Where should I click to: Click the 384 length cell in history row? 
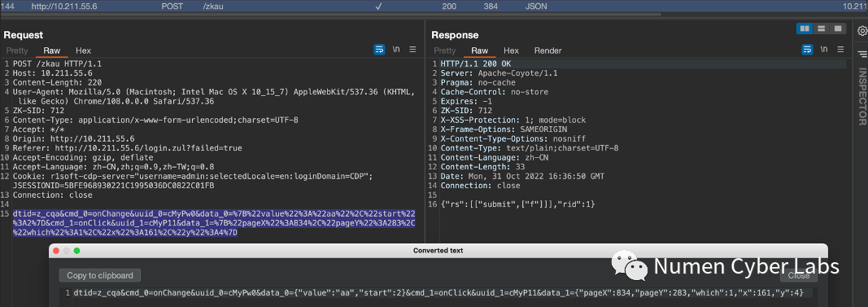491,7
